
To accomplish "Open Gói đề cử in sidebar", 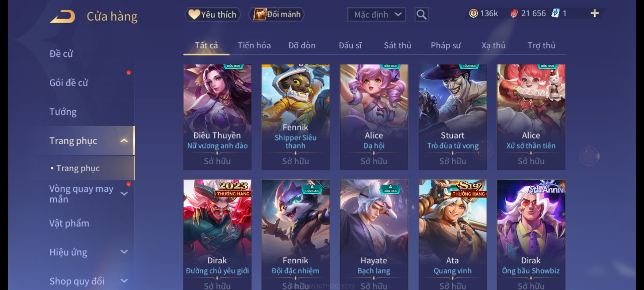I will coord(69,83).
